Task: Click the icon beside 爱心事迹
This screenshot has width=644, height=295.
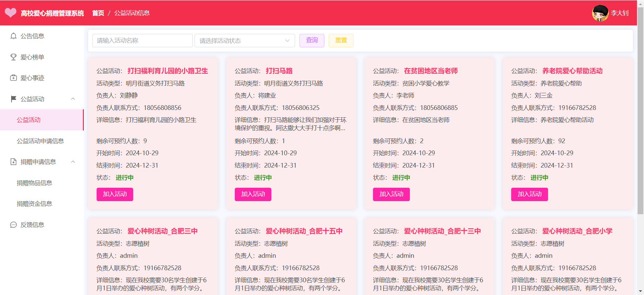Action: point(13,78)
